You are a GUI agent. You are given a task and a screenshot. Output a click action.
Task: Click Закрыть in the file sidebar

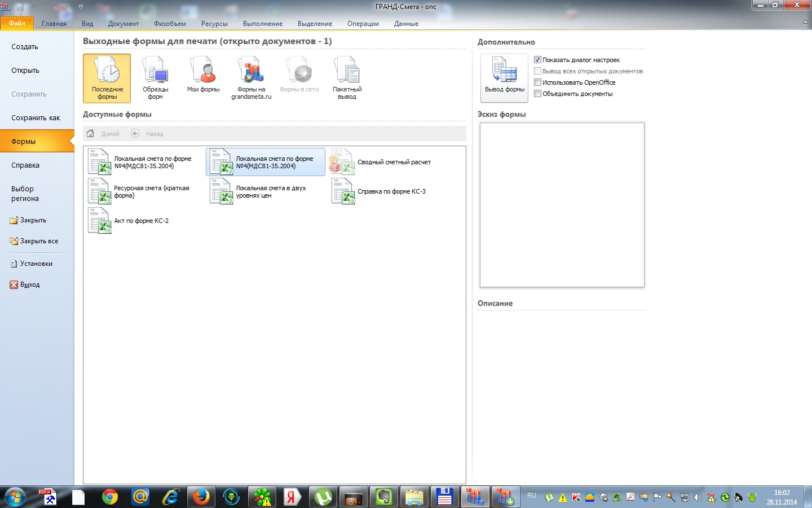[x=28, y=220]
